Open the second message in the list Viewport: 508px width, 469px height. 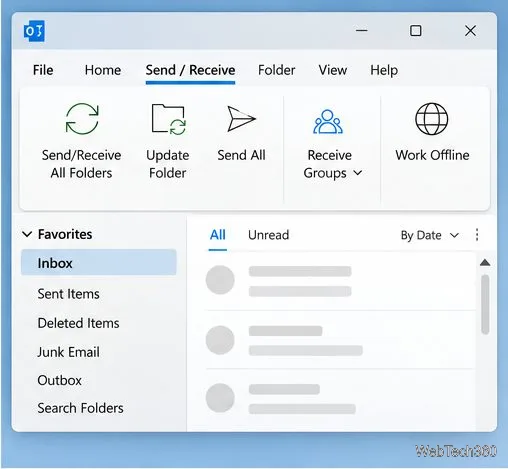click(340, 340)
